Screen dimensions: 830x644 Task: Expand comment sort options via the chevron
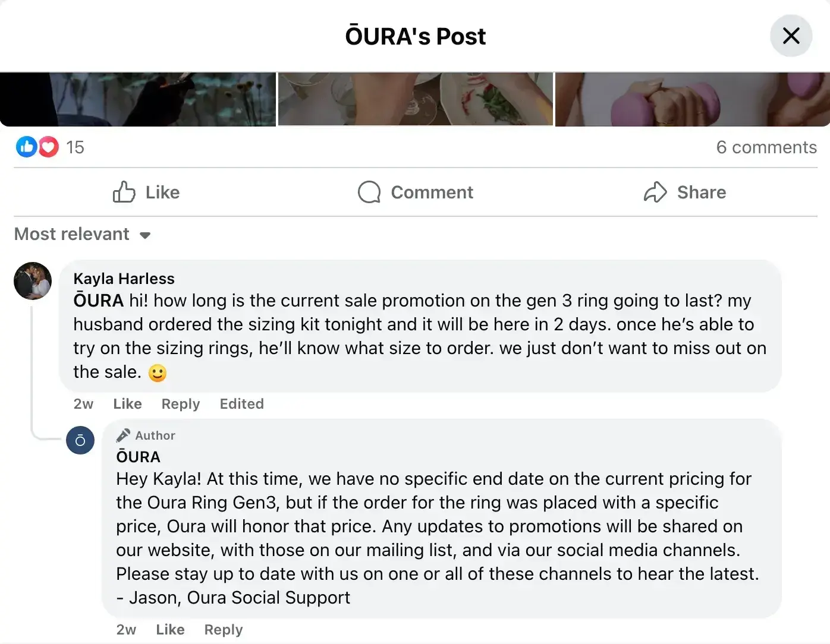click(x=146, y=235)
